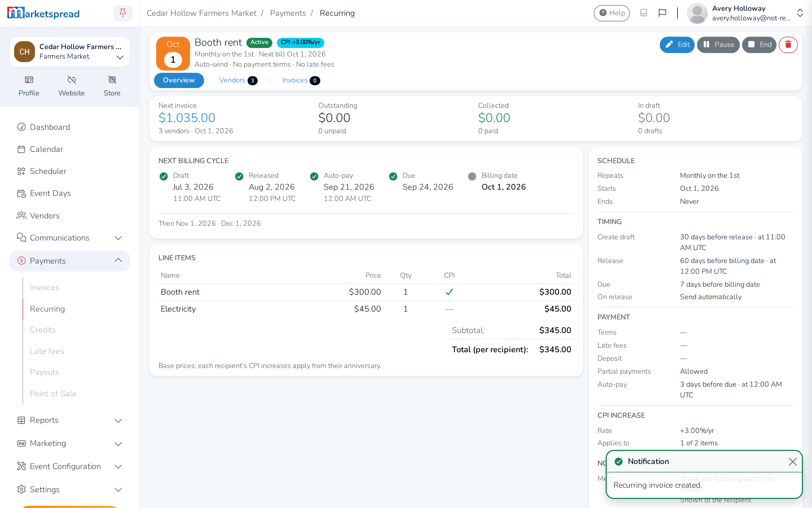Go to Event Days in sidebar

click(x=69, y=193)
